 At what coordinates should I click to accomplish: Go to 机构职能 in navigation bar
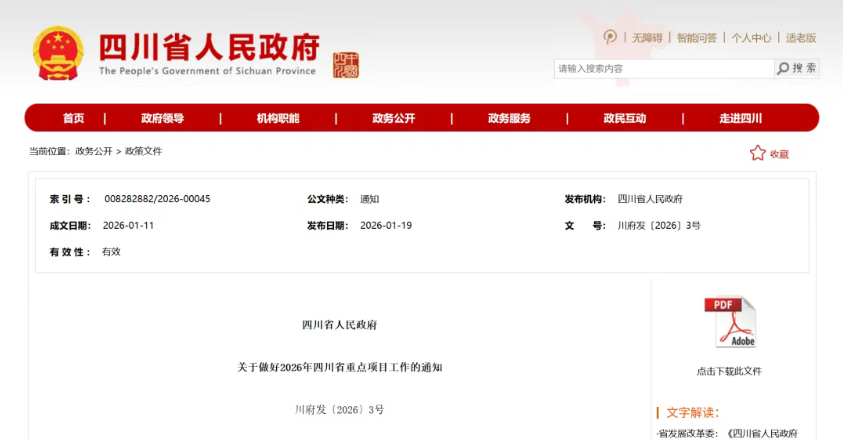[278, 118]
